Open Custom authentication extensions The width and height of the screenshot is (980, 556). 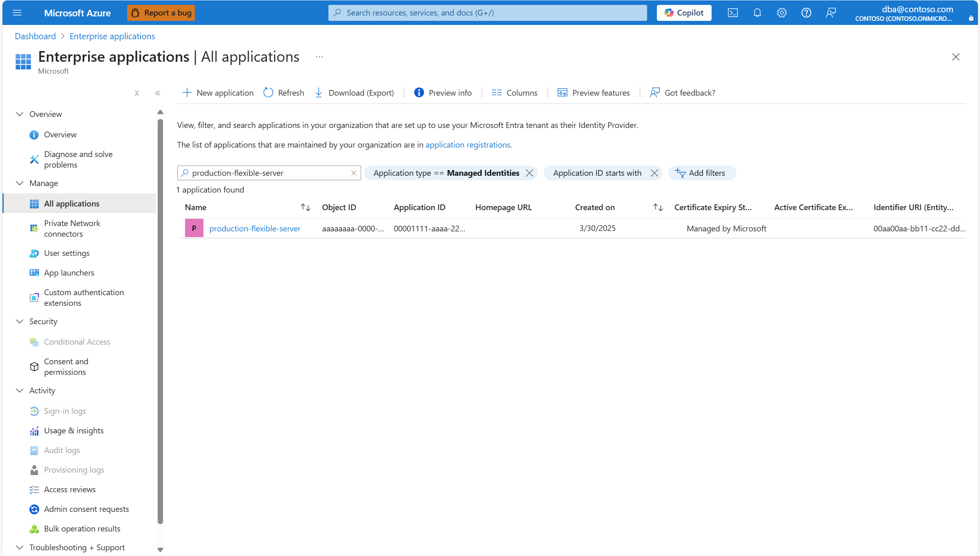(x=84, y=298)
